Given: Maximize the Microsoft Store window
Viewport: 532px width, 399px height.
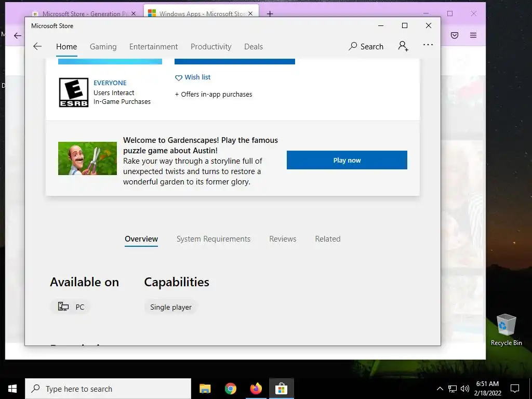Looking at the screenshot, I should [x=404, y=25].
